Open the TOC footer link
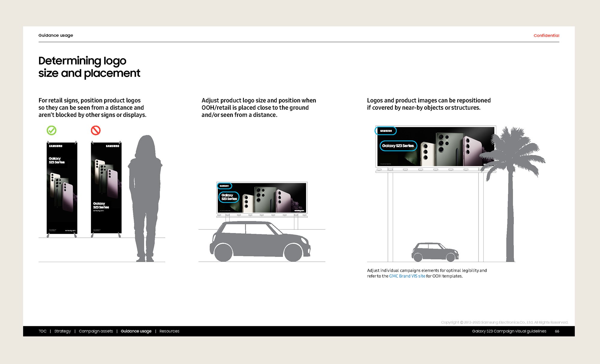The height and width of the screenshot is (364, 600). pyautogui.click(x=42, y=331)
